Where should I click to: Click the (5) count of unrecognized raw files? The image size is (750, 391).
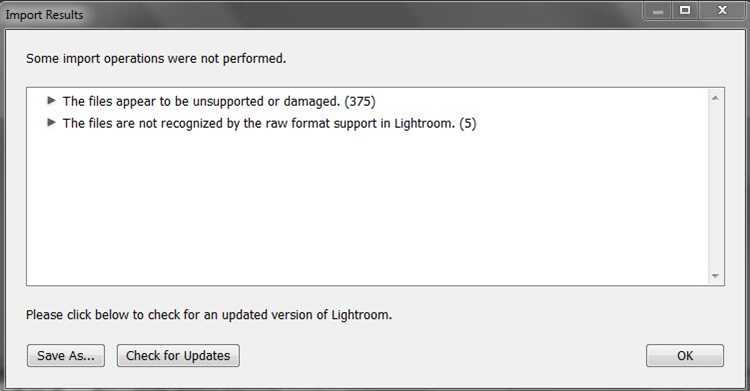[468, 123]
